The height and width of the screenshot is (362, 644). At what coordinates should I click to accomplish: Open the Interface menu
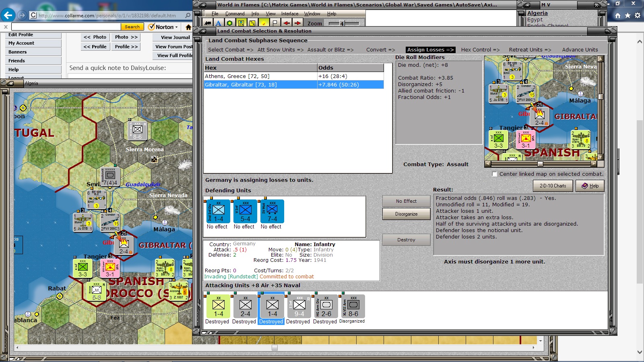290,14
